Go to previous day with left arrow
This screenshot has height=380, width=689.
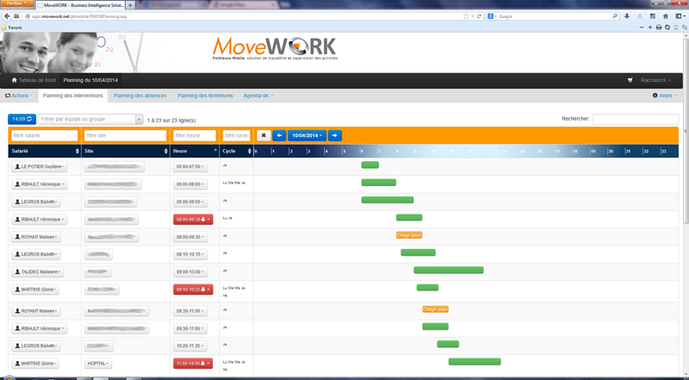click(x=279, y=136)
